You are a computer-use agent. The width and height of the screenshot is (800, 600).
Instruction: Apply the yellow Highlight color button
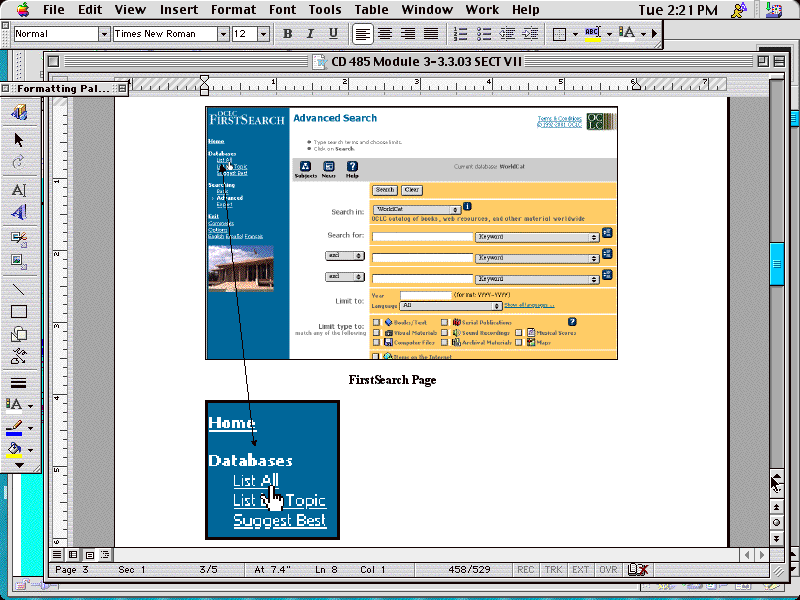click(x=592, y=34)
